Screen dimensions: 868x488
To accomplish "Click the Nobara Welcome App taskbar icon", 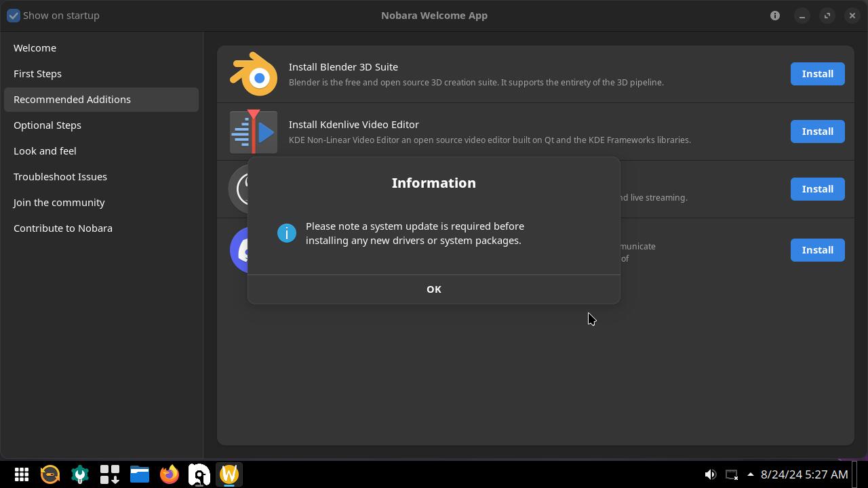I will [229, 474].
